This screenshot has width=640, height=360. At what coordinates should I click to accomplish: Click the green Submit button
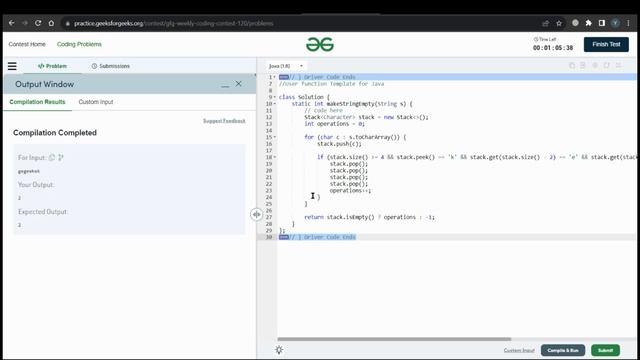pos(605,350)
